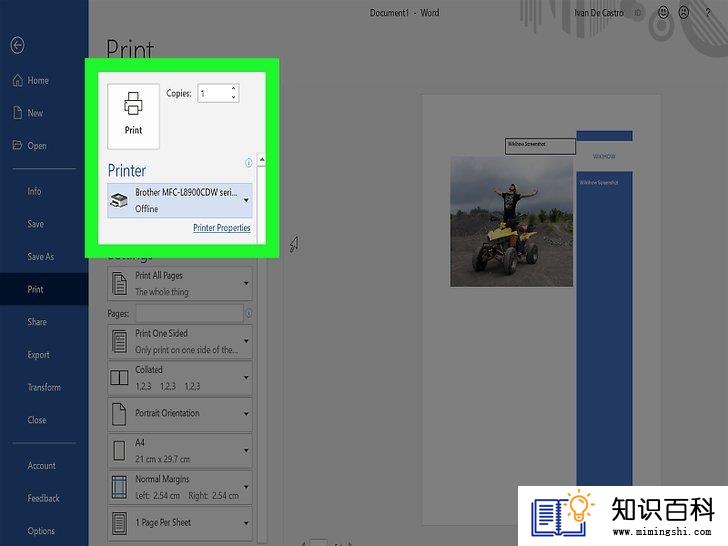
Task: Click the large Print button
Action: tap(133, 116)
